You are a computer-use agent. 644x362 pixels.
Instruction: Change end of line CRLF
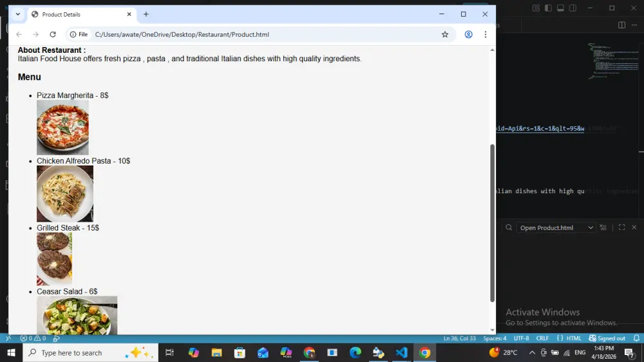(542, 339)
